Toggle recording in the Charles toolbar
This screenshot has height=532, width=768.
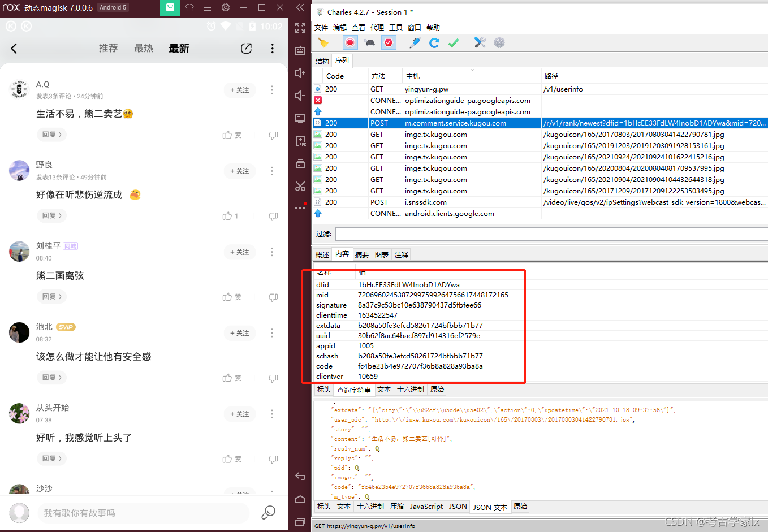(350, 42)
